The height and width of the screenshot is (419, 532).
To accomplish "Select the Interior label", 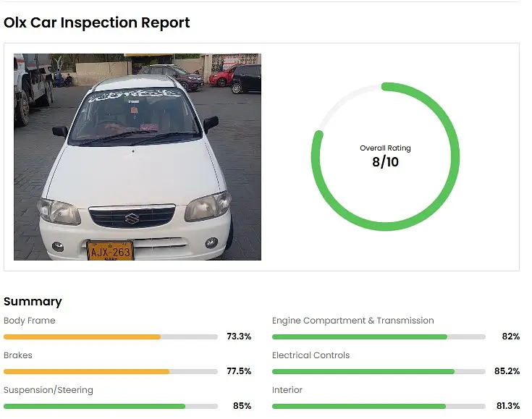I will [x=287, y=390].
